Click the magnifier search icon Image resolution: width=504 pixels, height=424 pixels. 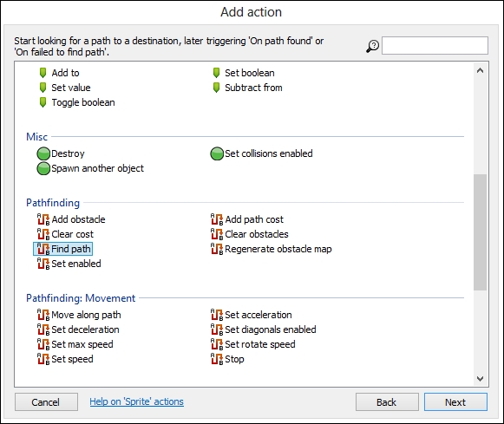373,46
